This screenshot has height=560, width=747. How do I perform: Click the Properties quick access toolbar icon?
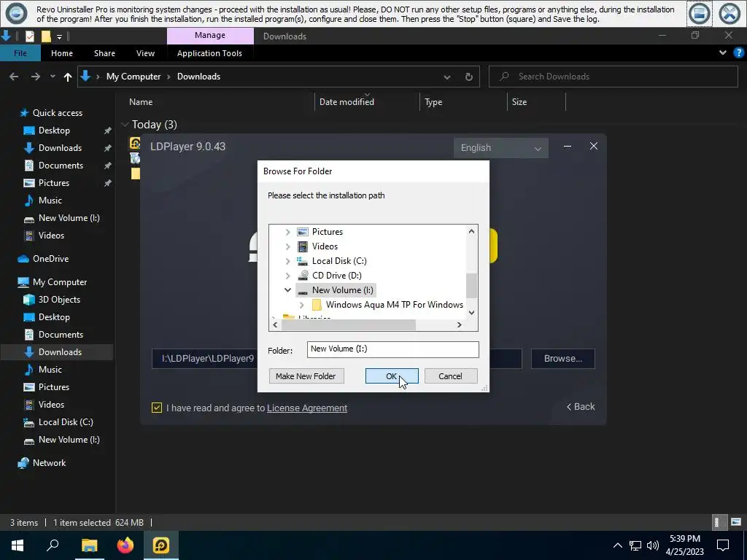29,36
